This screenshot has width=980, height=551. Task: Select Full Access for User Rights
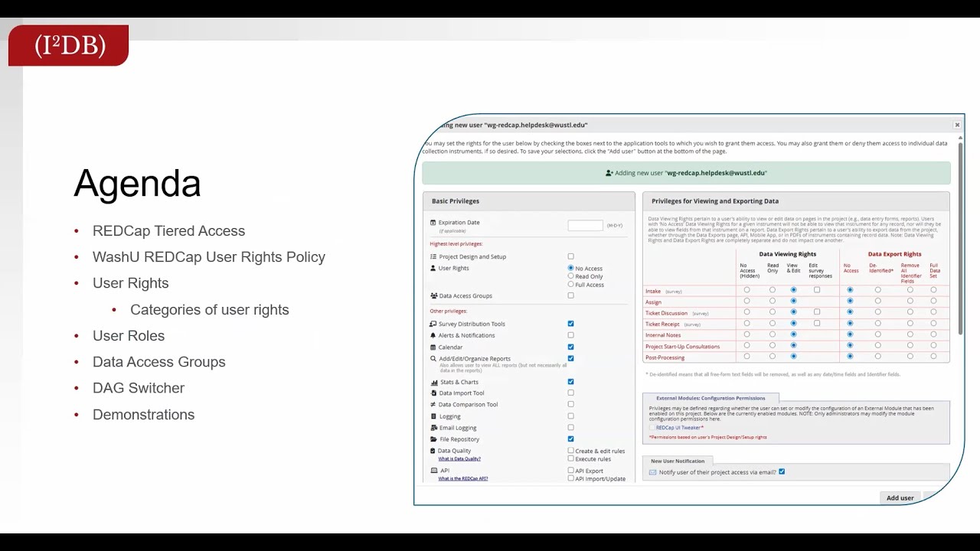(x=570, y=285)
